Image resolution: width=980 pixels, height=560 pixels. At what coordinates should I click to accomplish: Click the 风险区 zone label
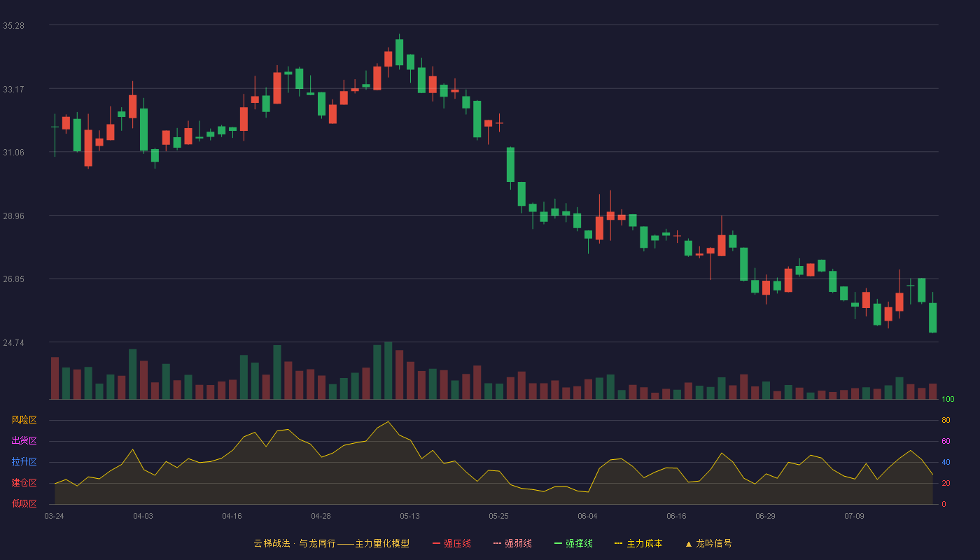click(x=24, y=420)
